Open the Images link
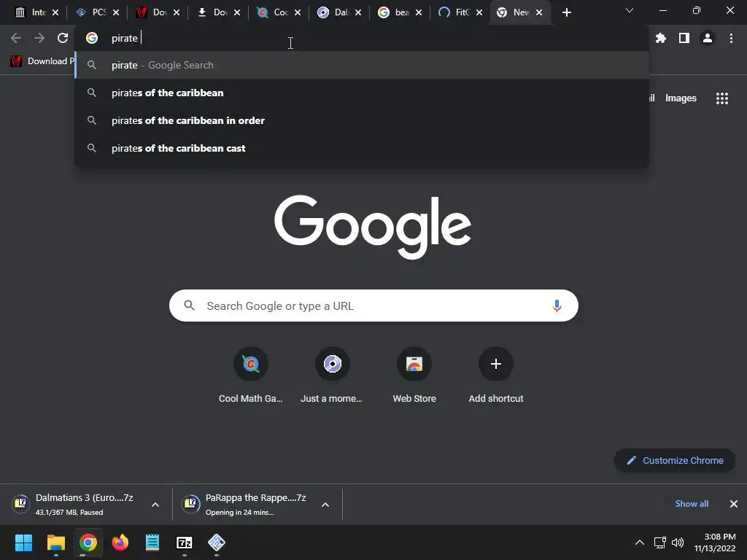Image resolution: width=747 pixels, height=560 pixels. click(681, 98)
